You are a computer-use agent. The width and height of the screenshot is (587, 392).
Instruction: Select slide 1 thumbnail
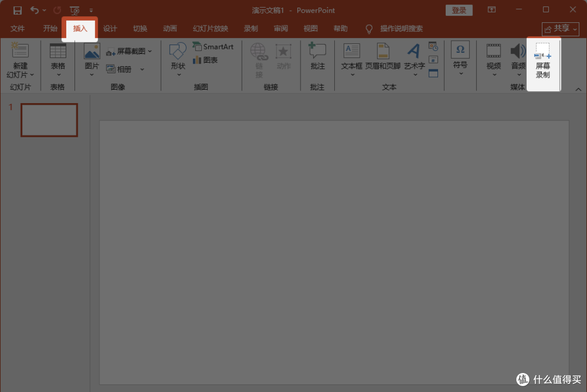click(x=49, y=120)
